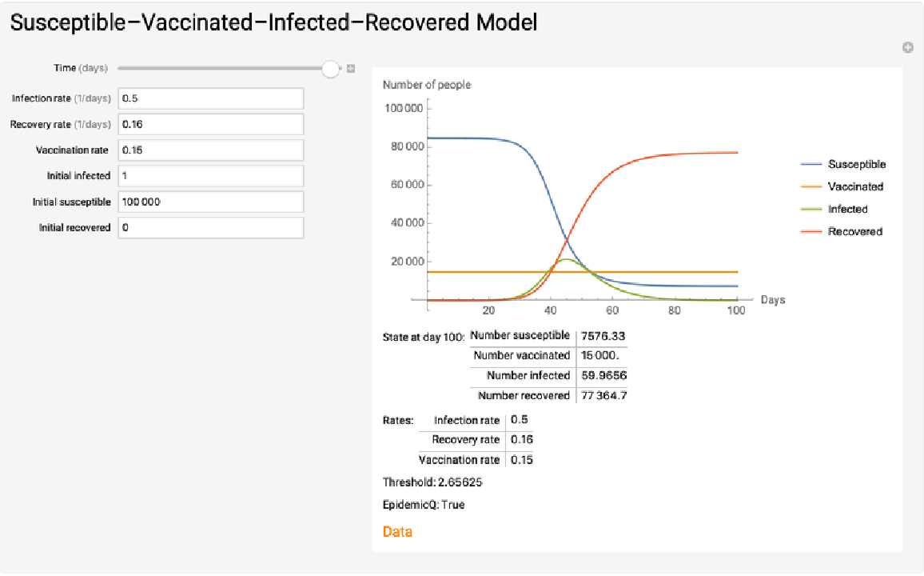Click the model title heading
The height and width of the screenshot is (576, 924).
(x=273, y=22)
